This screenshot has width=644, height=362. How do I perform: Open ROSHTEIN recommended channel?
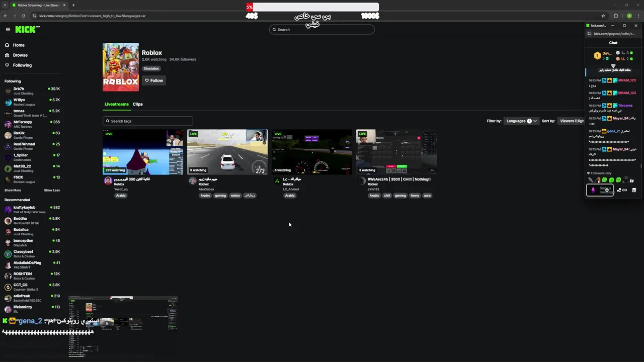click(x=32, y=276)
